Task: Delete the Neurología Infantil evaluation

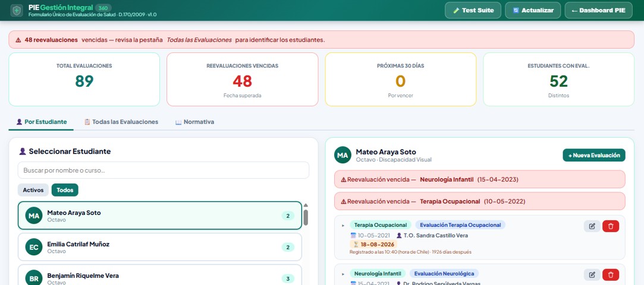Action: tap(611, 274)
